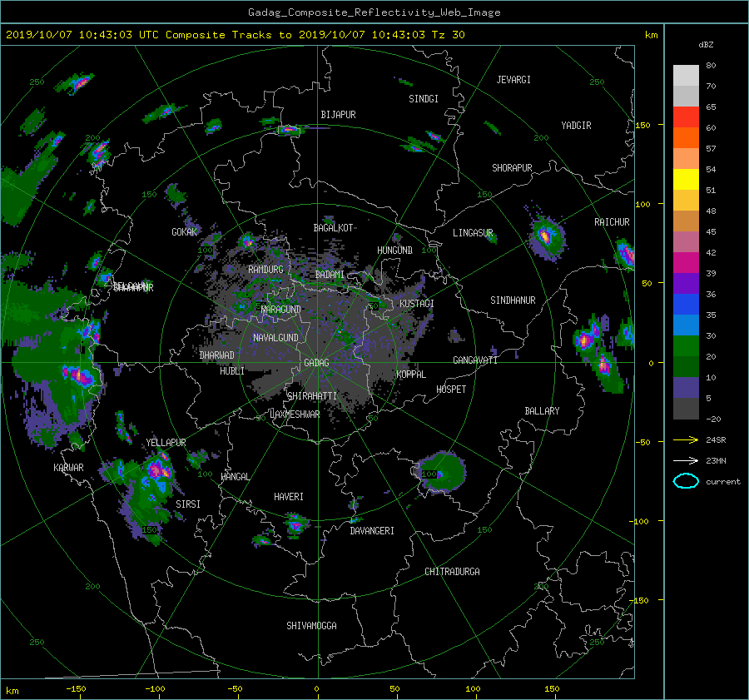This screenshot has width=749, height=700.
Task: Click the Gadag_Composite_Reflectivity_Web_Image title
Action: (x=374, y=12)
